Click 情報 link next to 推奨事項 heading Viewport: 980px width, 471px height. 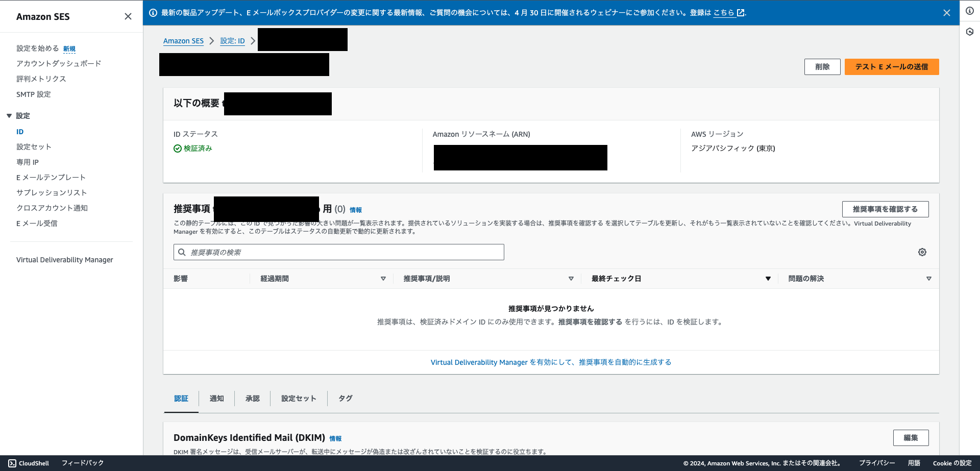click(356, 210)
